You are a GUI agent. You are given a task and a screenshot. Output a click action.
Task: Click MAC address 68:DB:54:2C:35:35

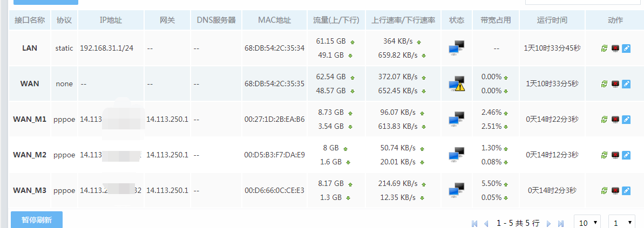(x=274, y=84)
